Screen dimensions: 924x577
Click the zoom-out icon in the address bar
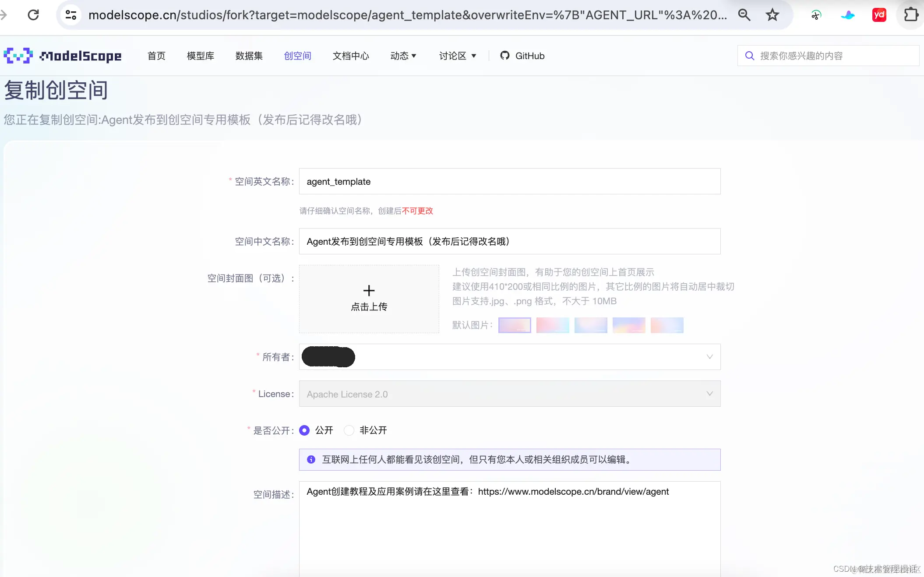coord(744,14)
